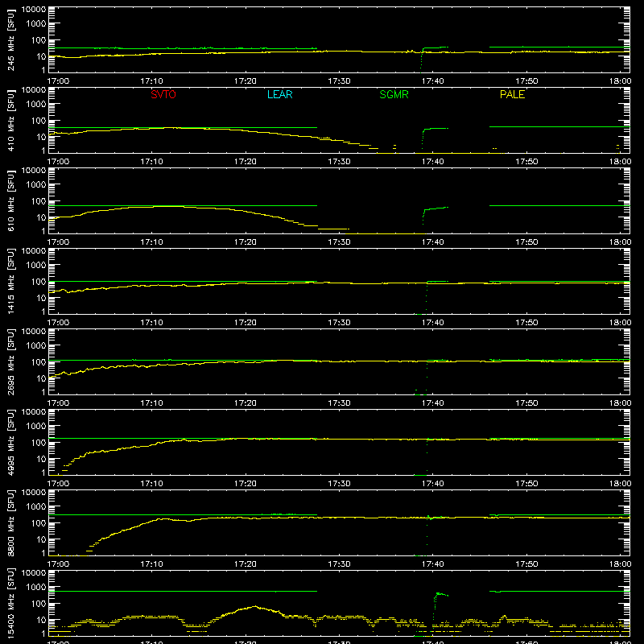The height and width of the screenshot is (644, 644).
Task: Select the '2695 MHz [SFU]' axis title
Action: tap(11, 361)
